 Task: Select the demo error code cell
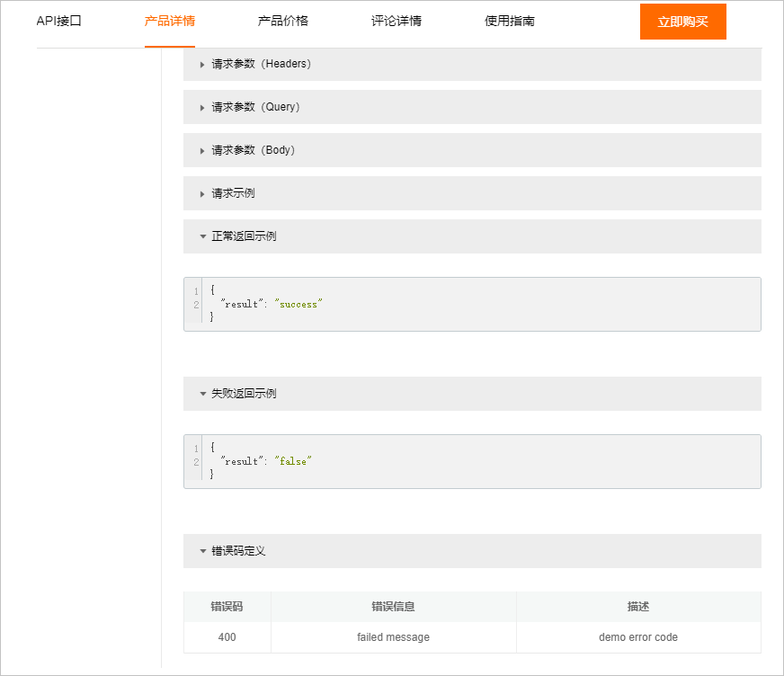pos(638,637)
